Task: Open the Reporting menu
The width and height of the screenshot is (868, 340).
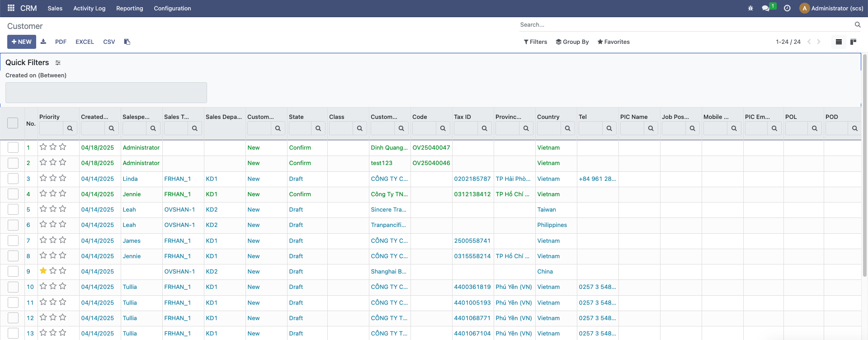Action: click(129, 8)
